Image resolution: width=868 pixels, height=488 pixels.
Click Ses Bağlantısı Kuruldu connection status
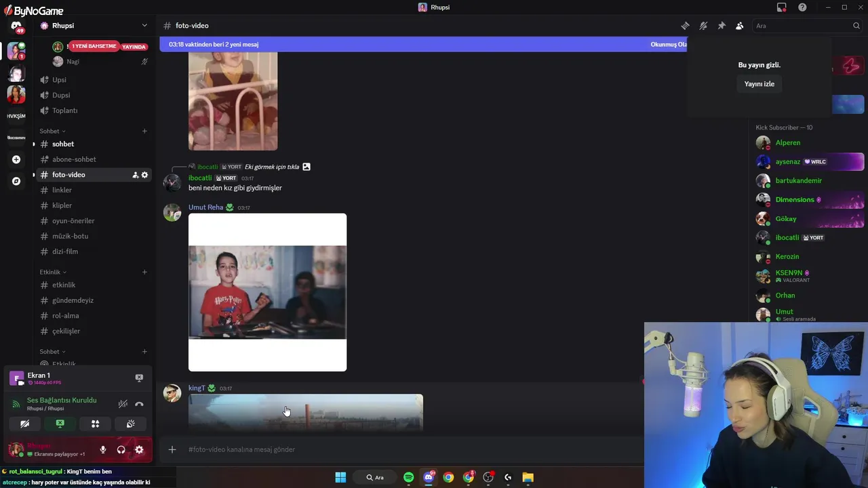[62, 400]
